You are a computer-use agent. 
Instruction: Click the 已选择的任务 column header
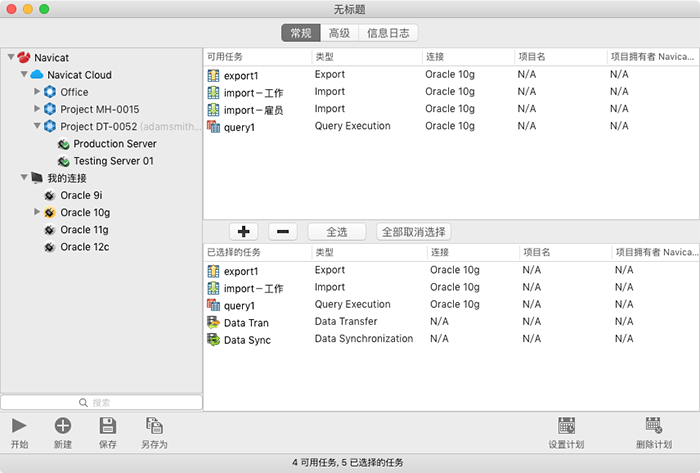tap(257, 252)
